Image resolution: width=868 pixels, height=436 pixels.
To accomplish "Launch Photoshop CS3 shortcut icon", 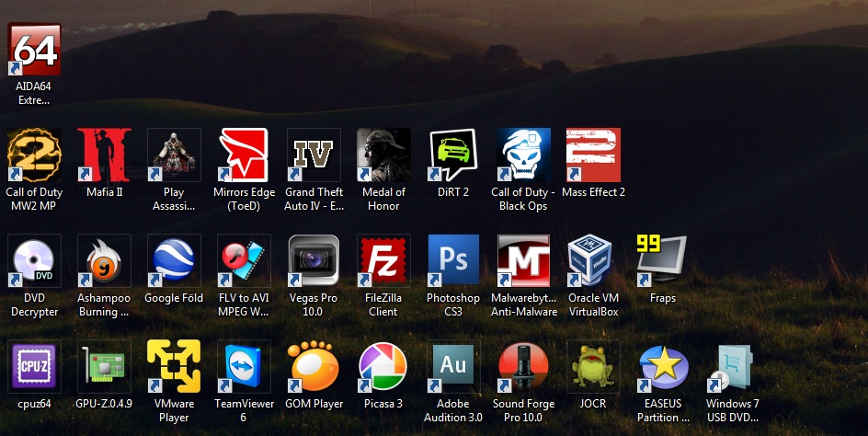I will (453, 260).
